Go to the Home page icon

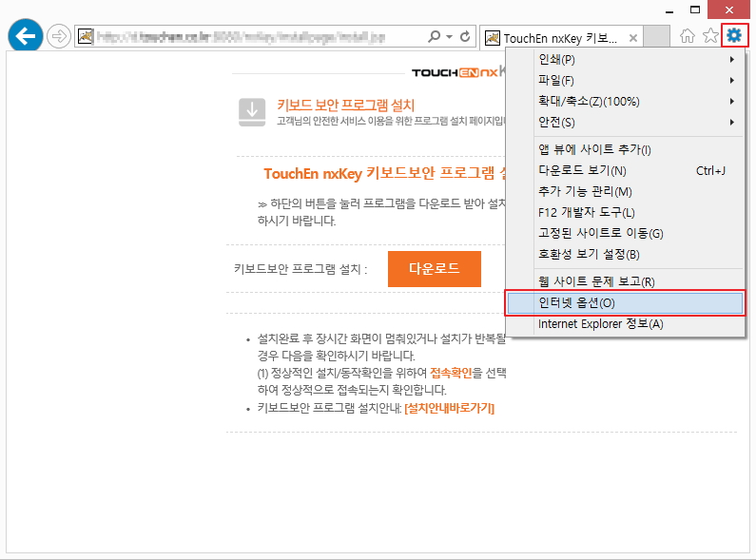click(x=688, y=36)
